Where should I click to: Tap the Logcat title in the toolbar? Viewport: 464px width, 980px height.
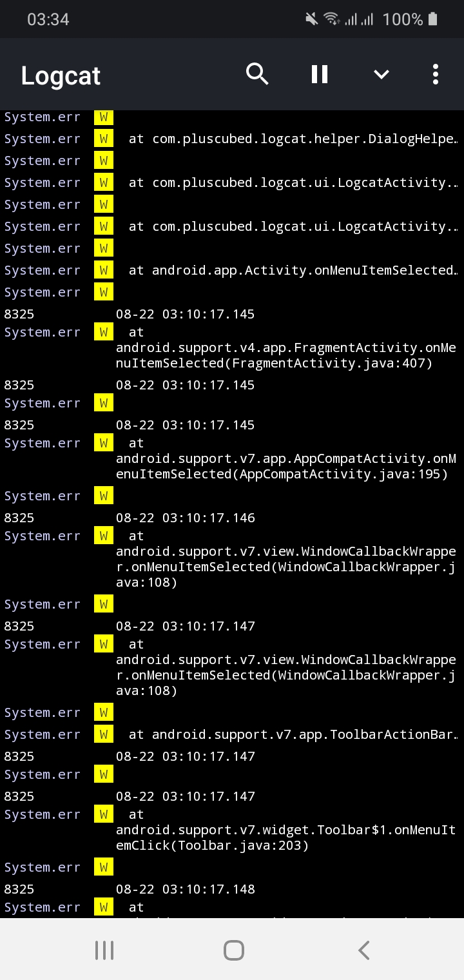[x=60, y=75]
